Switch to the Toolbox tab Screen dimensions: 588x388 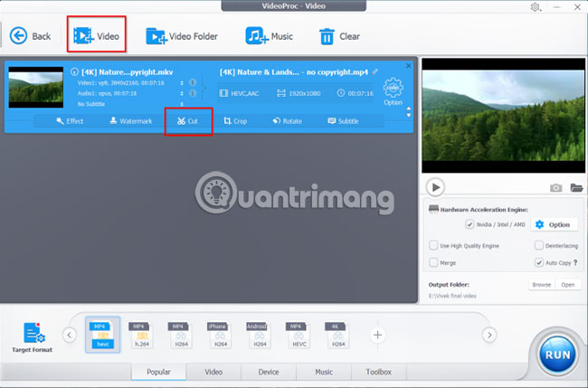coord(378,372)
